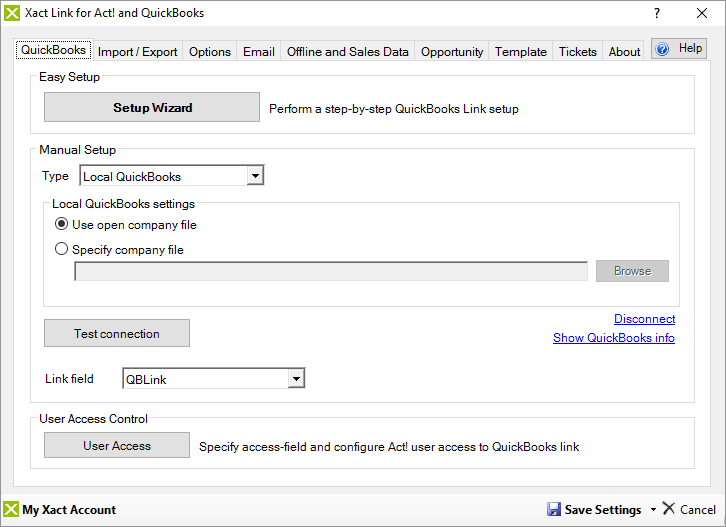The width and height of the screenshot is (726, 527).
Task: Open the Opportunity tab
Action: pyautogui.click(x=452, y=51)
